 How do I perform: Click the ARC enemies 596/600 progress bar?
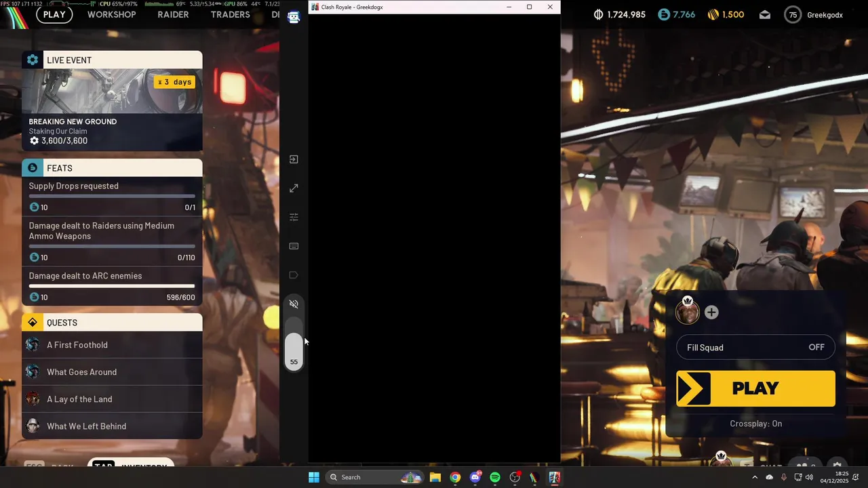pos(112,286)
